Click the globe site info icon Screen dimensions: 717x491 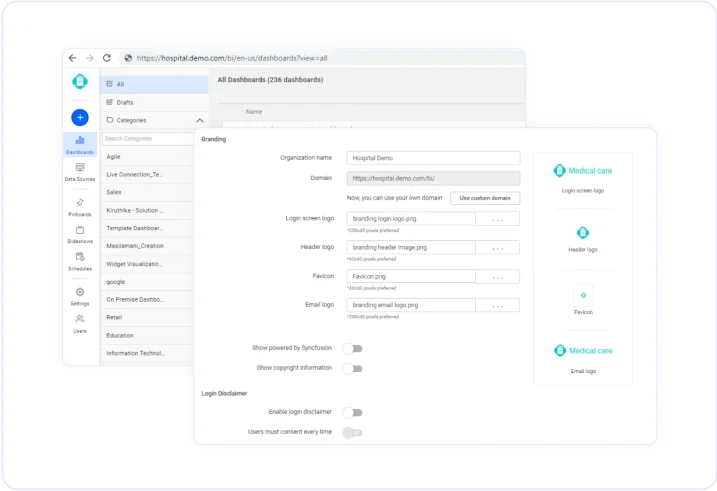click(x=128, y=58)
